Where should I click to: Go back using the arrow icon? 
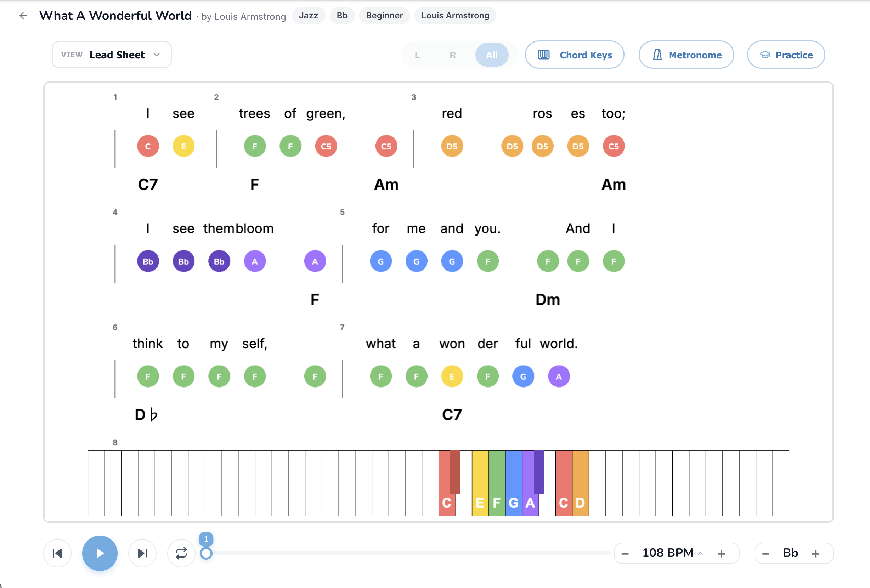pos(23,16)
